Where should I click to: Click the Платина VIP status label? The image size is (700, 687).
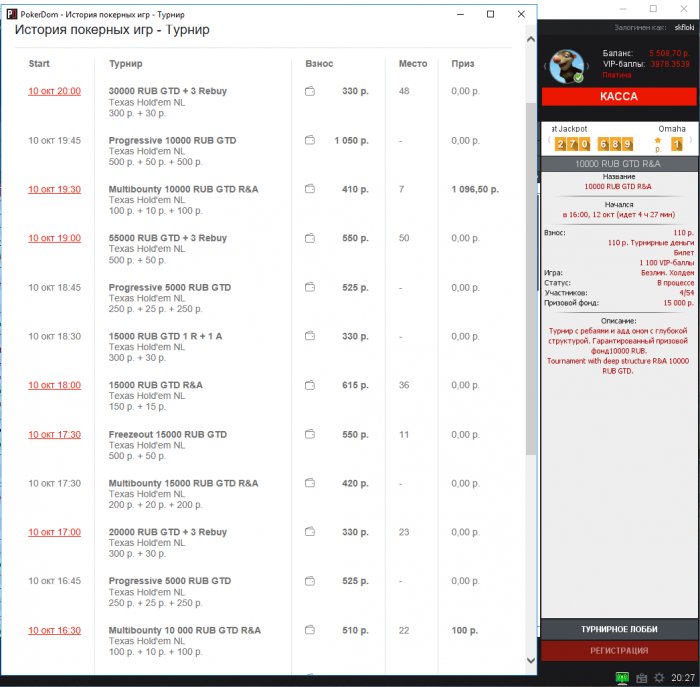click(617, 75)
